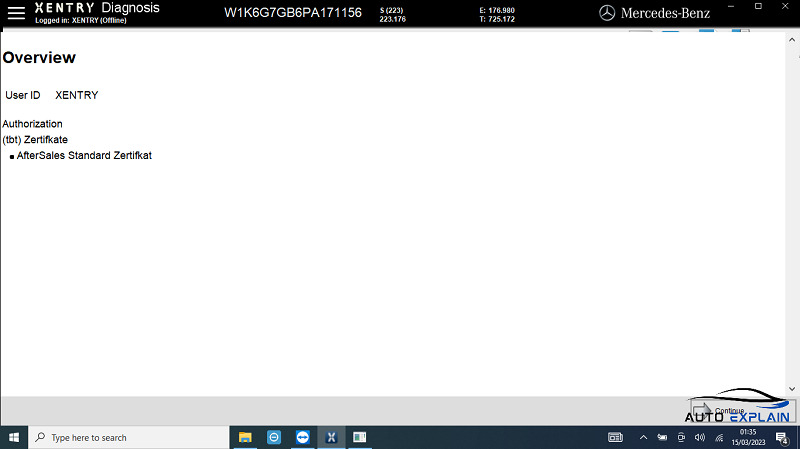Open TeamViewer from the taskbar
The width and height of the screenshot is (800, 449).
(x=303, y=438)
